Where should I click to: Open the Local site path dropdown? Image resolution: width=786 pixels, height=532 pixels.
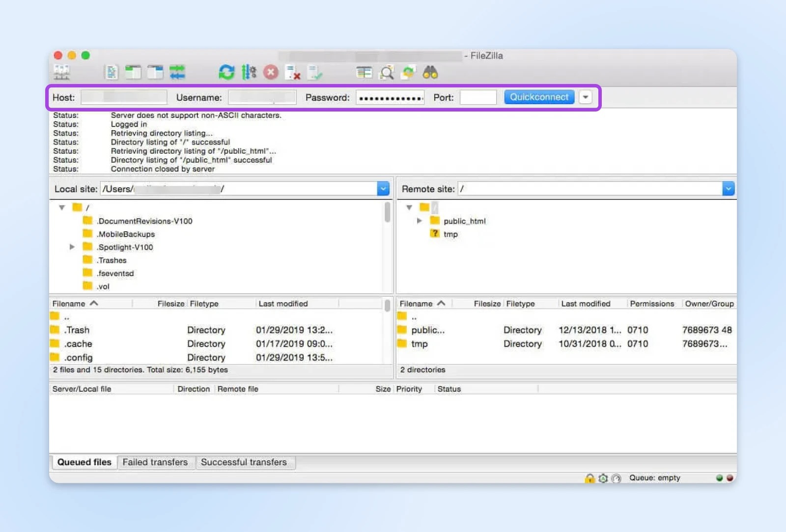383,189
